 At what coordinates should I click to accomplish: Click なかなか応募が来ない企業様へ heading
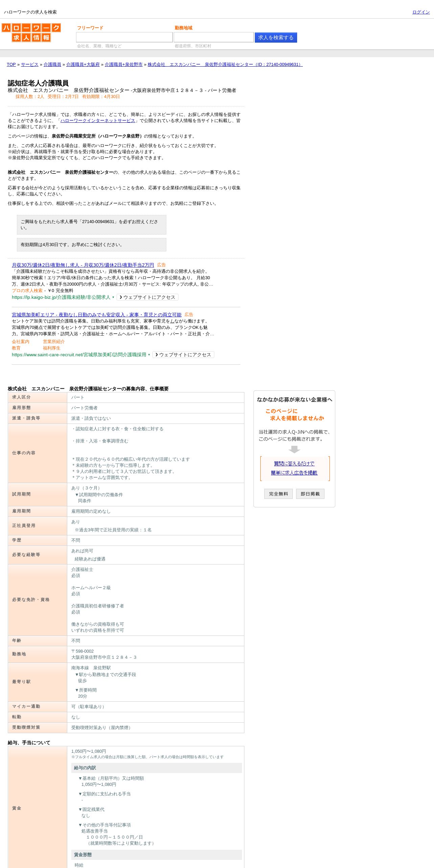(x=294, y=400)
